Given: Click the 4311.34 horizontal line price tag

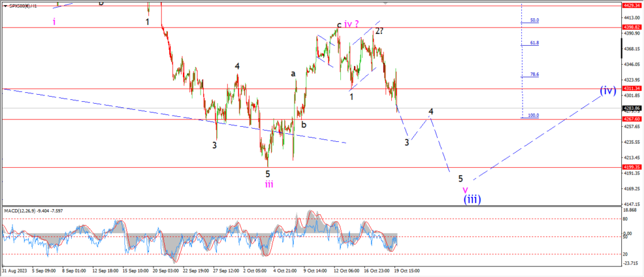Looking at the screenshot, I should tap(631, 89).
